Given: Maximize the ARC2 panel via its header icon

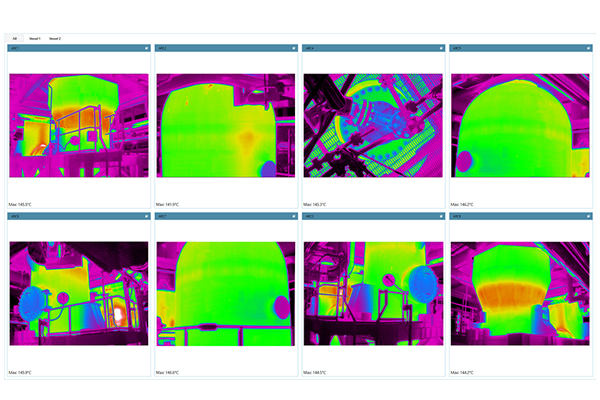Looking at the screenshot, I should click(x=293, y=48).
